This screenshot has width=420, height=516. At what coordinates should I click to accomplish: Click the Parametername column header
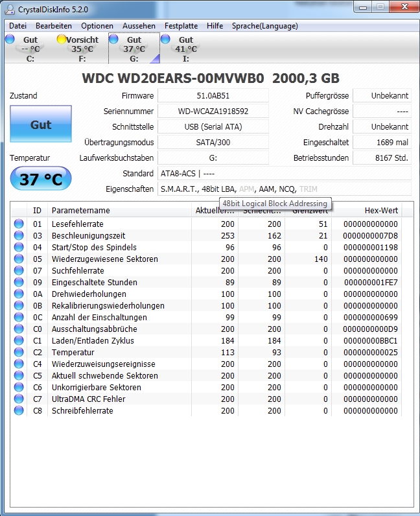(x=119, y=210)
